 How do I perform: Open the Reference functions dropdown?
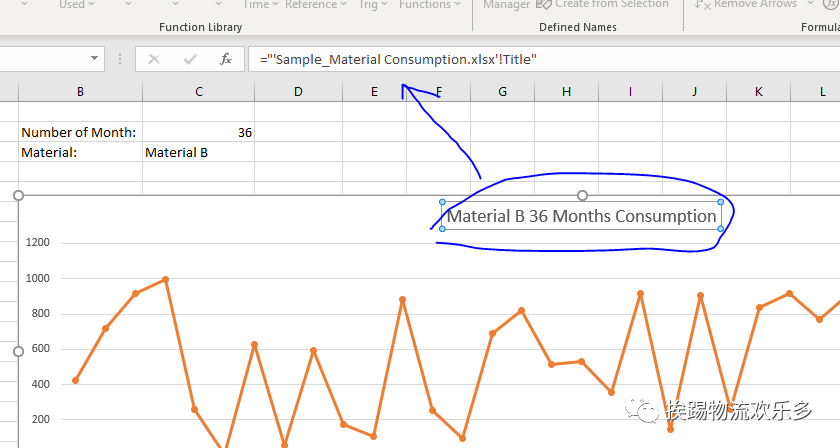point(316,5)
